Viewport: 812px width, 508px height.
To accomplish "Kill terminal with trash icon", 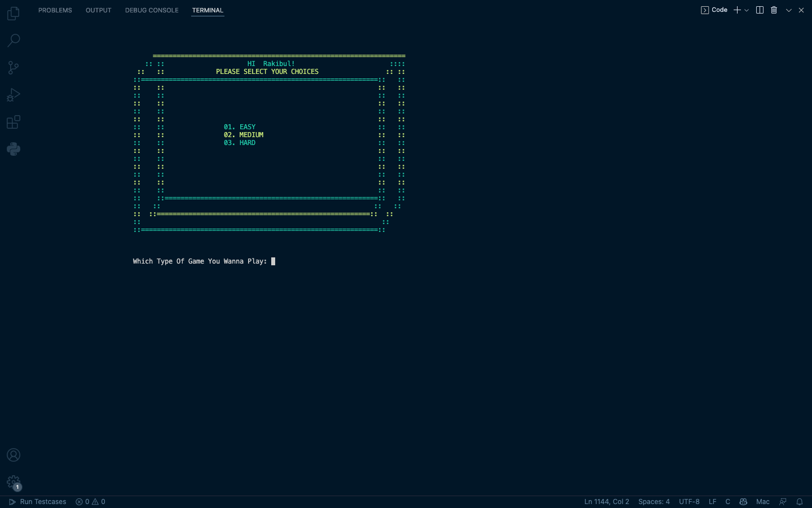I will click(774, 10).
